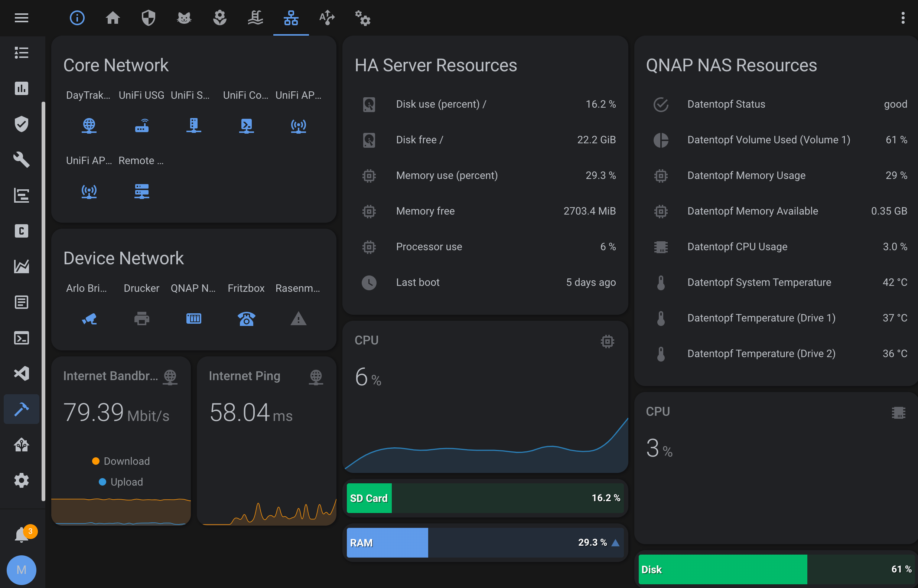Open the Internet Bandbreite card

coord(121,441)
